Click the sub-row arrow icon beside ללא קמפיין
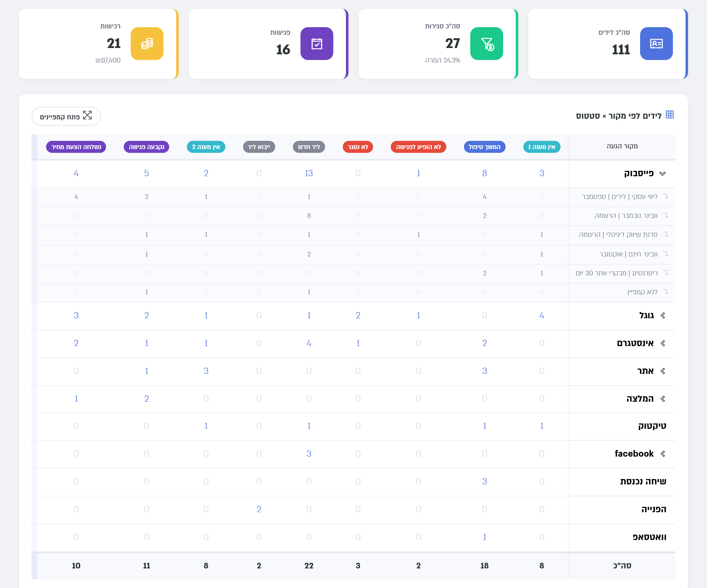The width and height of the screenshot is (707, 588). point(666,292)
